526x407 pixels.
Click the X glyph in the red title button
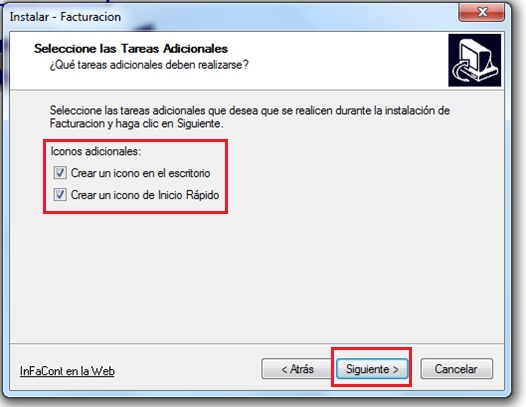pyautogui.click(x=482, y=12)
